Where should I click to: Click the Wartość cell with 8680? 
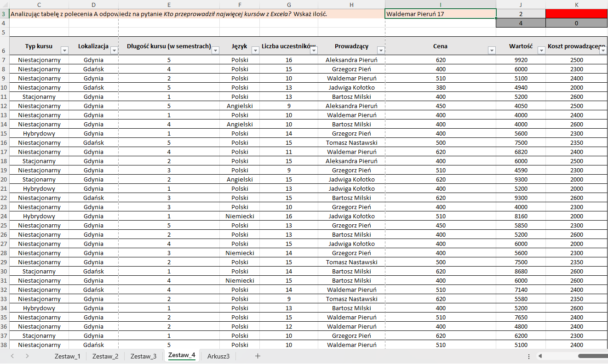click(x=521, y=271)
